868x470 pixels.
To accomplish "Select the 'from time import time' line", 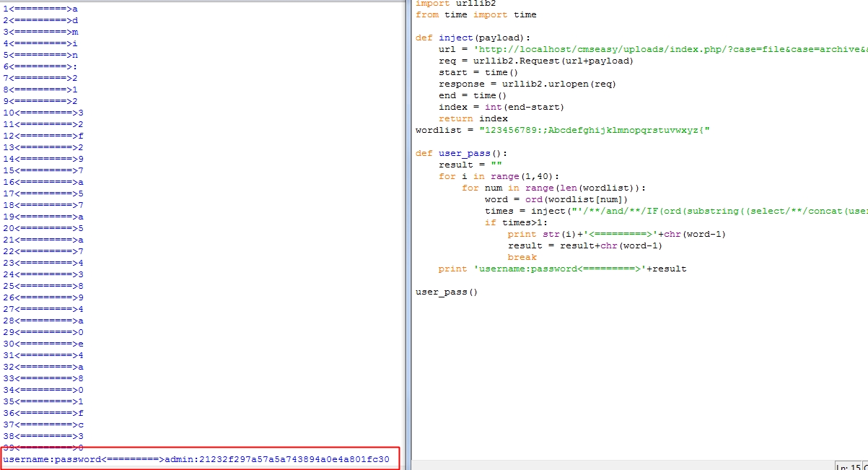I will click(x=476, y=14).
